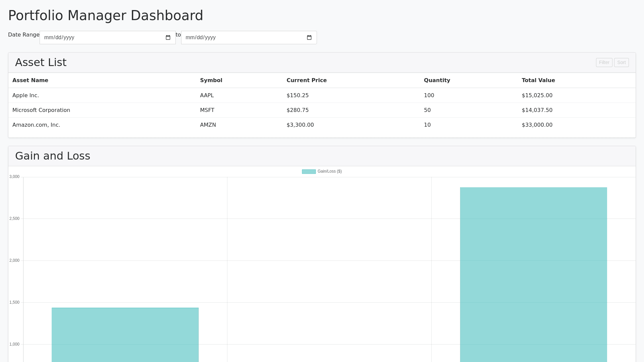Screen dimensions: 644x362
Task: Click the Sort button in Asset List
Action: click(x=621, y=63)
